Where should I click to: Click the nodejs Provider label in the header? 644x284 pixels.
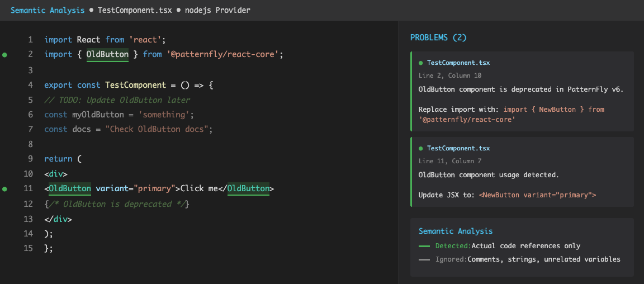click(217, 10)
